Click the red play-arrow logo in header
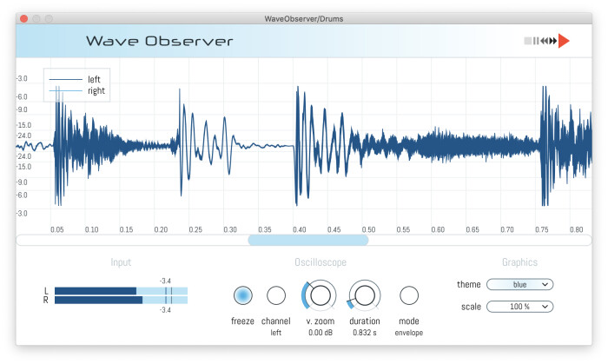 point(564,41)
